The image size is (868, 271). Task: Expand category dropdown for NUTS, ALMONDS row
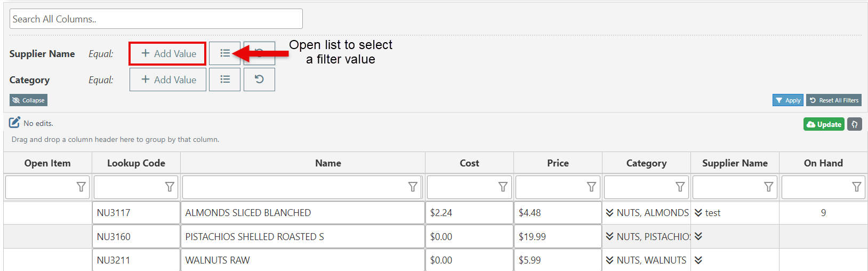coord(609,213)
